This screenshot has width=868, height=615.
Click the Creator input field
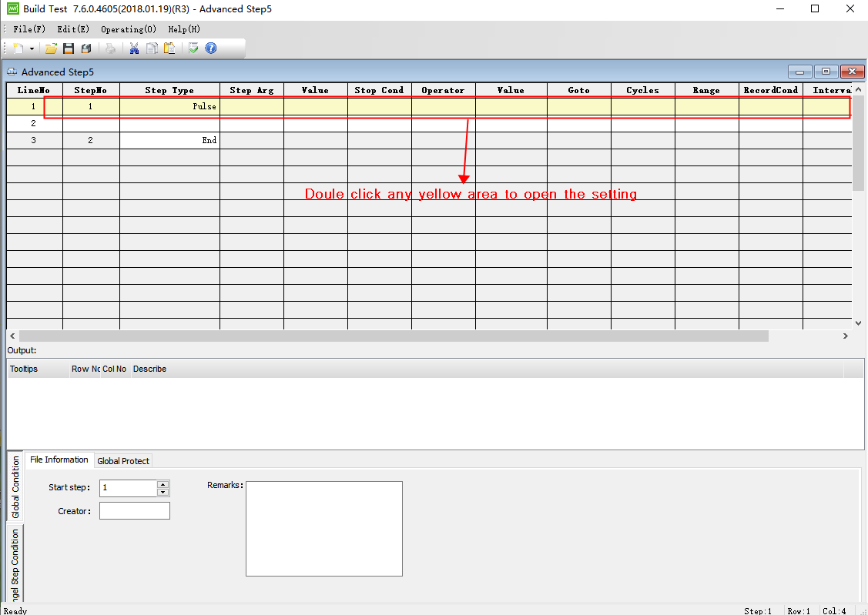click(135, 511)
